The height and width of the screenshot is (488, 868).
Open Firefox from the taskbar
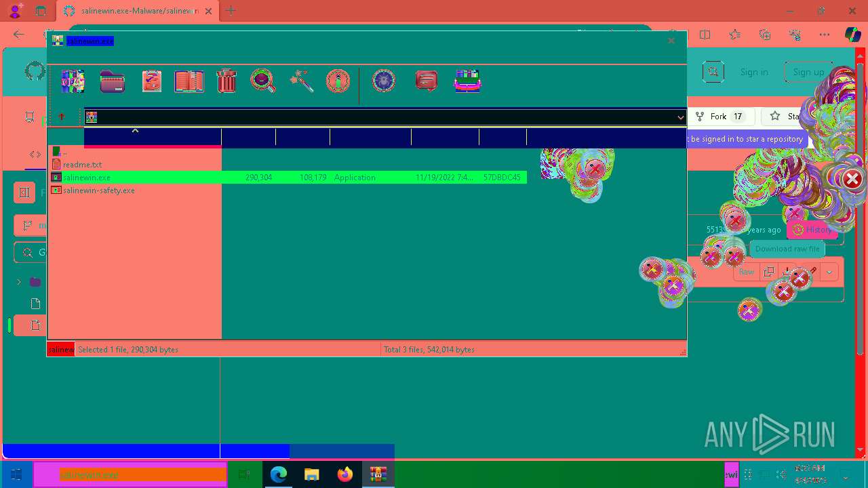point(345,474)
